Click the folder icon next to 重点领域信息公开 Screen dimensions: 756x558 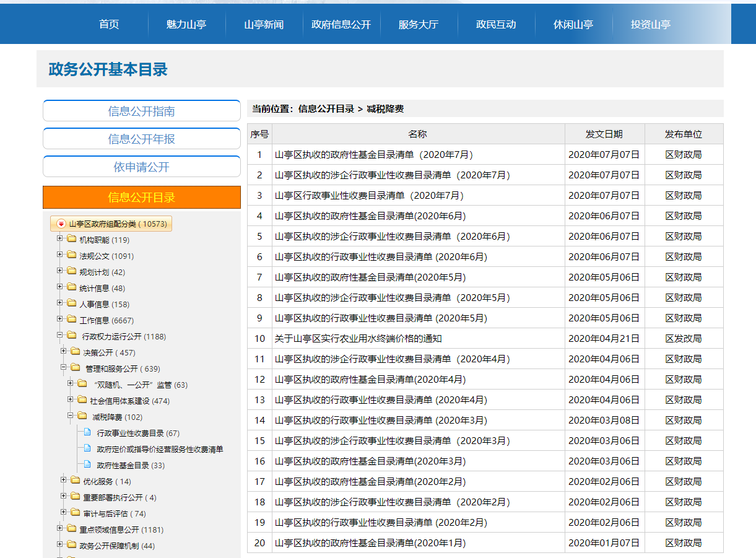[71, 529]
